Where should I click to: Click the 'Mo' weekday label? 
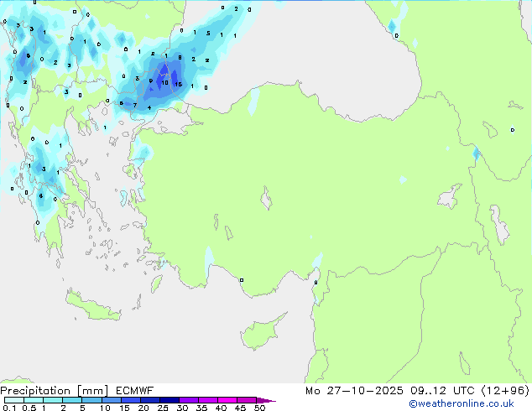312,391
